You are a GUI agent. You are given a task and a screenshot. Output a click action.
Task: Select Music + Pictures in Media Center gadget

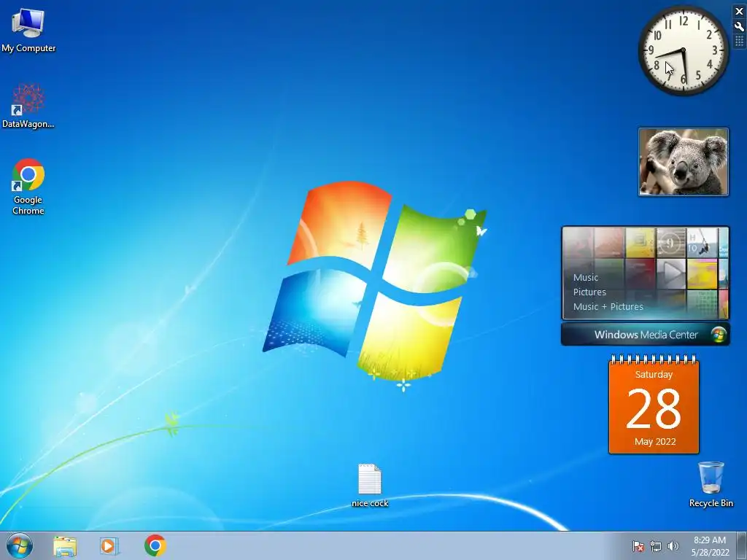tap(608, 307)
